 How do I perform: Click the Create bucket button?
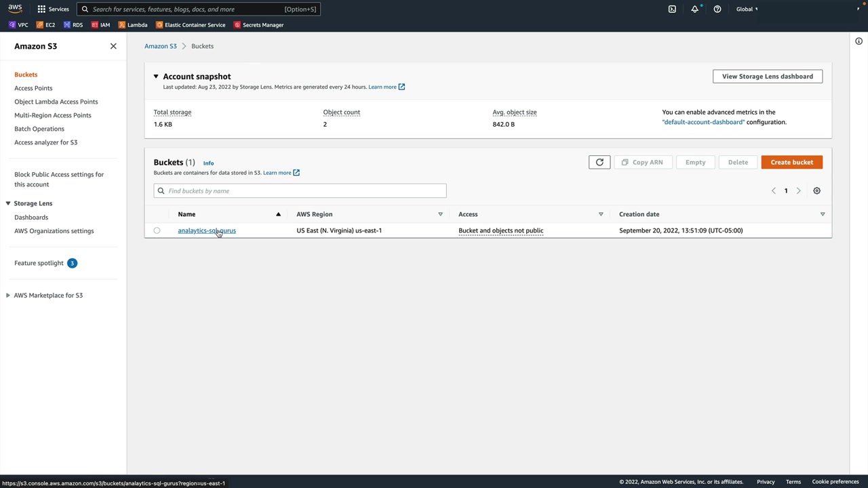point(791,162)
